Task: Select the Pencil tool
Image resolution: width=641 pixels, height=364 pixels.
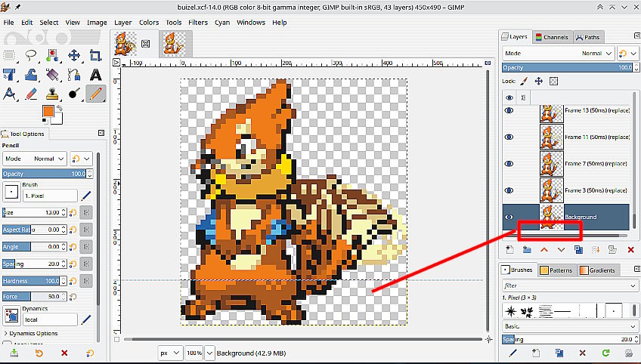Action: point(96,94)
